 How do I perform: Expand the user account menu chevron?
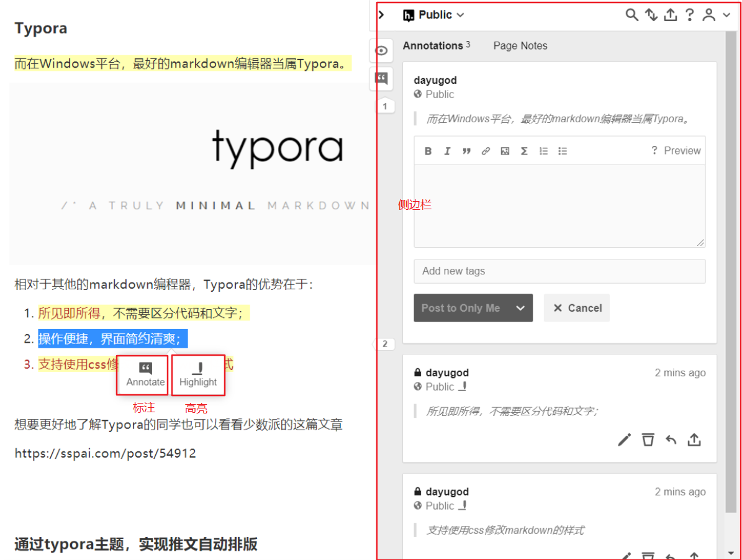pyautogui.click(x=727, y=15)
